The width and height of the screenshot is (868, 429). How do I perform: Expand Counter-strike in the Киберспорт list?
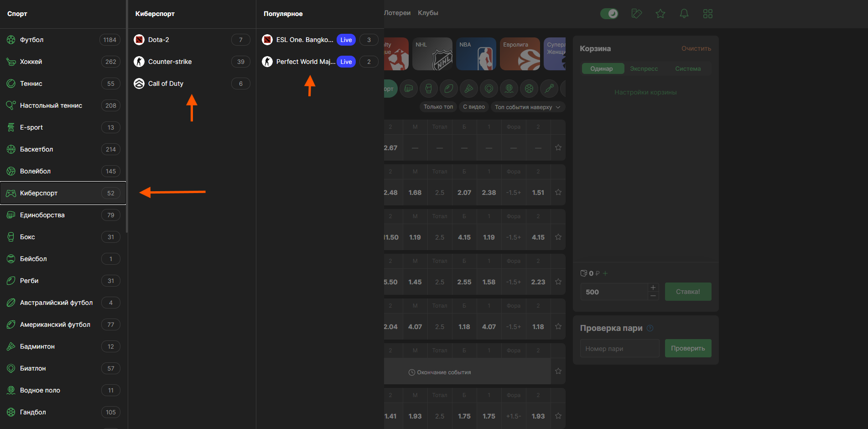click(170, 62)
